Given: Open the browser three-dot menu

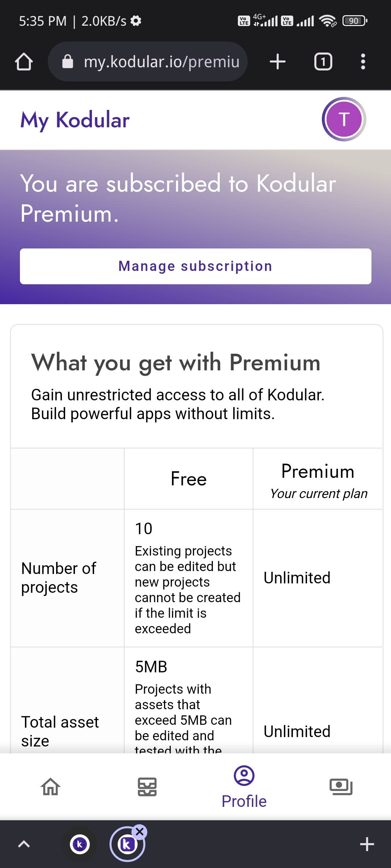Looking at the screenshot, I should (363, 61).
